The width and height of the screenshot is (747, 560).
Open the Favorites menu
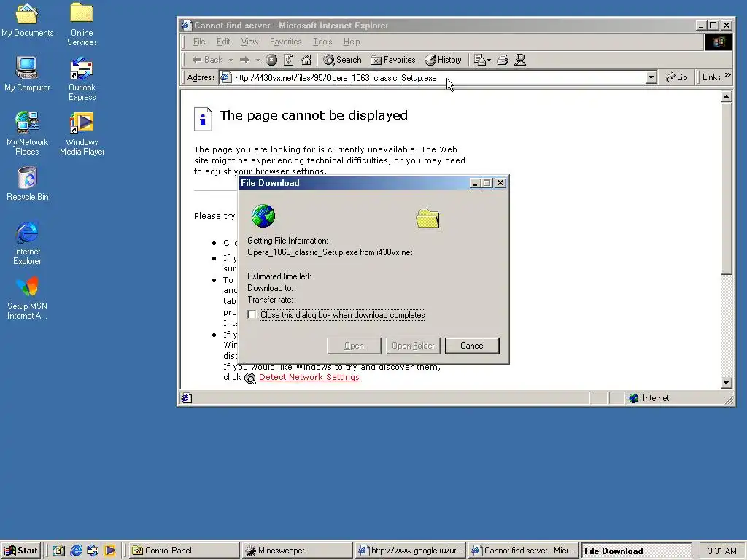(285, 42)
